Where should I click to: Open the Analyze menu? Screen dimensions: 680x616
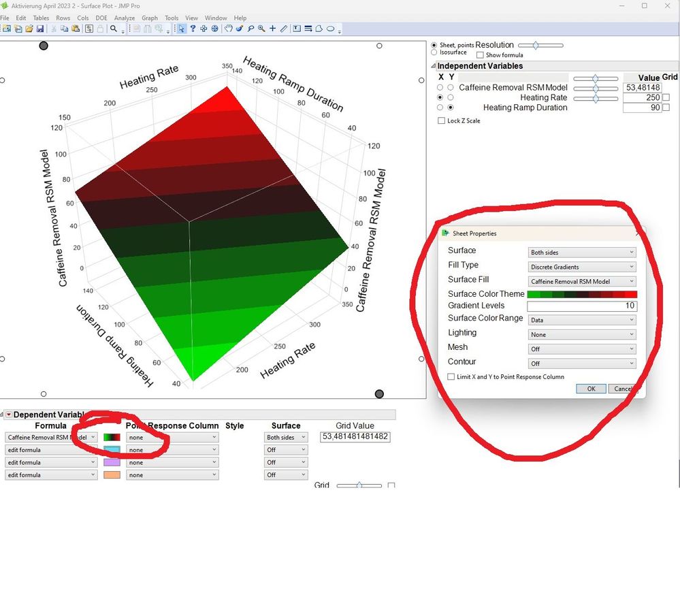pyautogui.click(x=125, y=18)
